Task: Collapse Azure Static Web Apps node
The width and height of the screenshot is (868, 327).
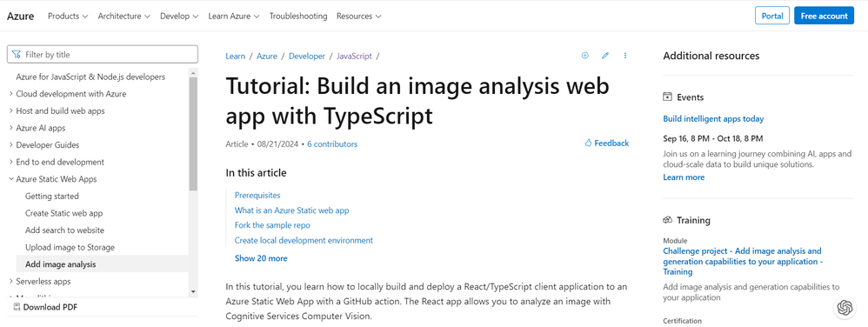Action: (11, 179)
